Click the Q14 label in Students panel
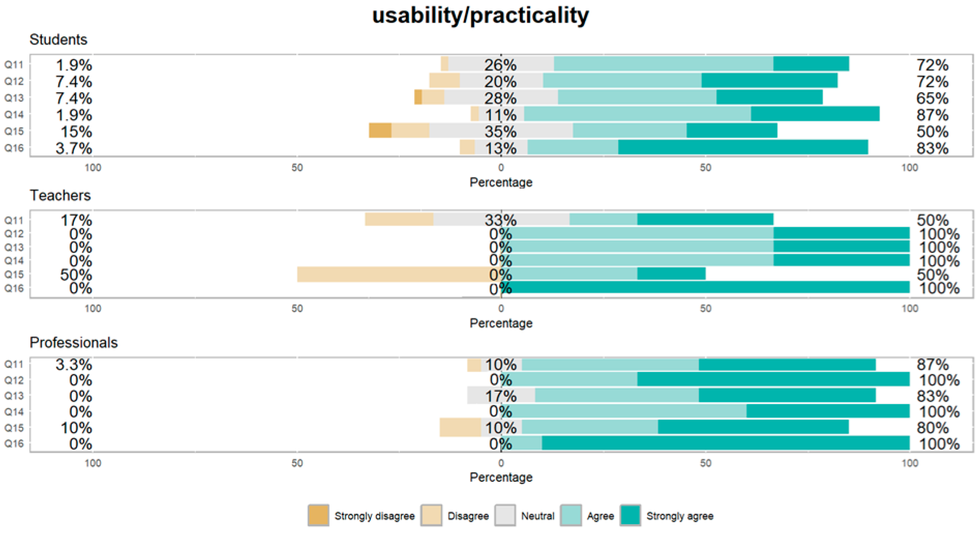 coord(14,115)
